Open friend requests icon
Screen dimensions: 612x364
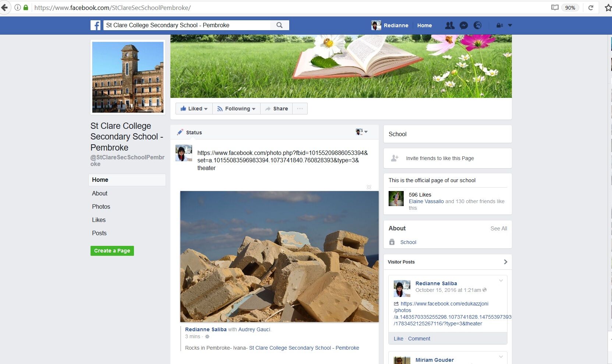[x=449, y=25]
